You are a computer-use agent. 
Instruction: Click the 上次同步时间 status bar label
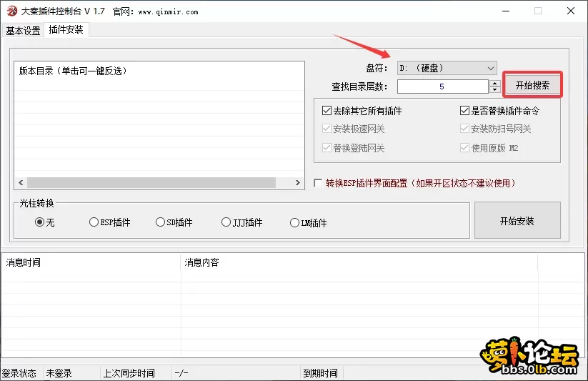point(129,373)
